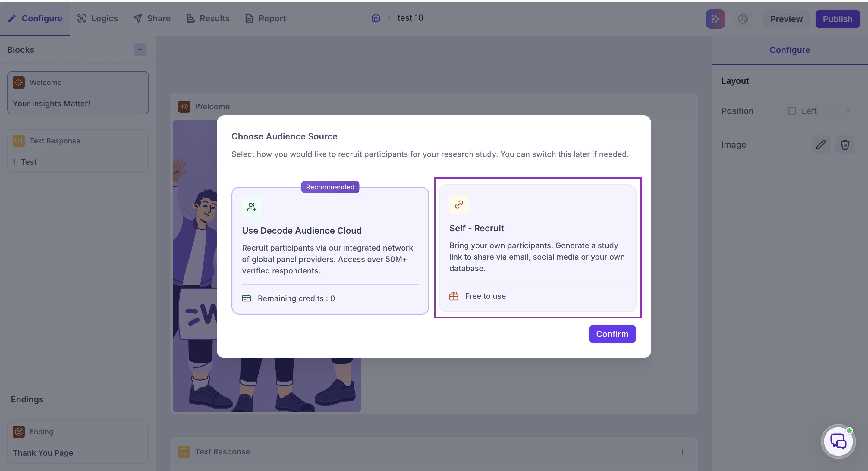Click the Ending block target icon

18,432
